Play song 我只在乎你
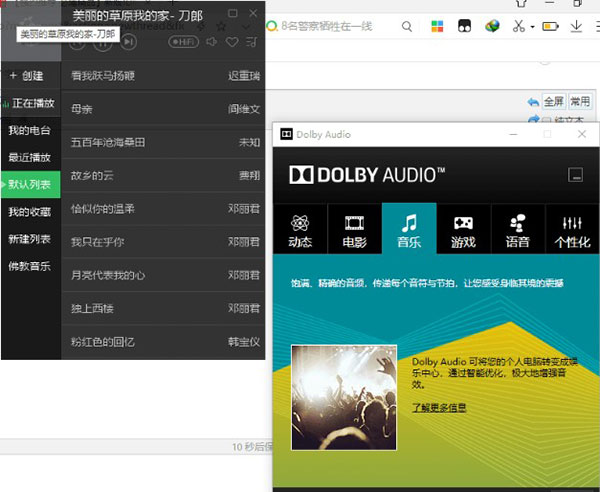 [163, 242]
